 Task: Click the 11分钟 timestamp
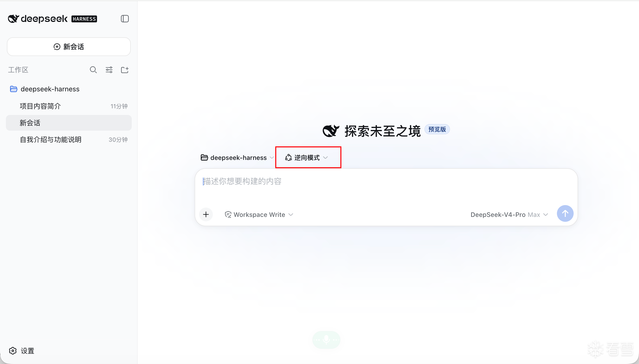[119, 107]
